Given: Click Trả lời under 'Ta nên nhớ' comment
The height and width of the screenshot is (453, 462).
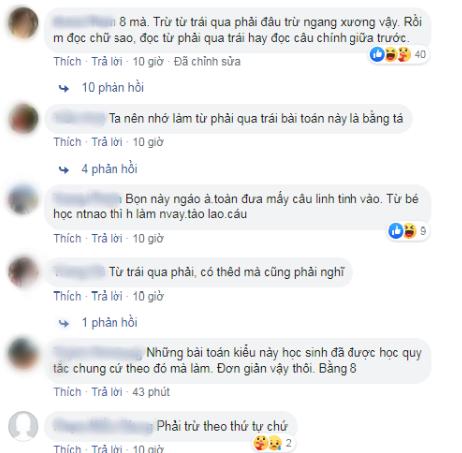Looking at the screenshot, I should pyautogui.click(x=107, y=142).
